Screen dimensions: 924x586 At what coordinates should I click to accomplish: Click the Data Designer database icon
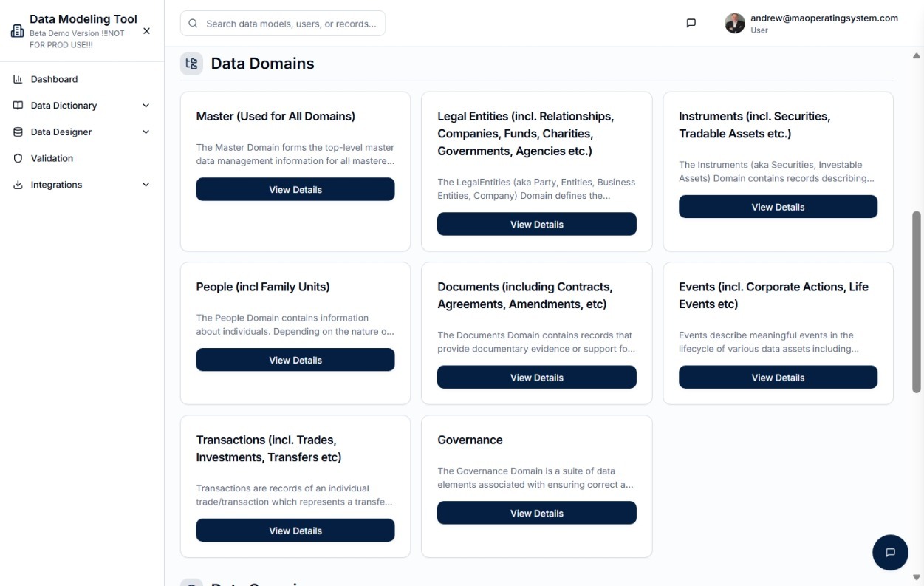point(18,132)
